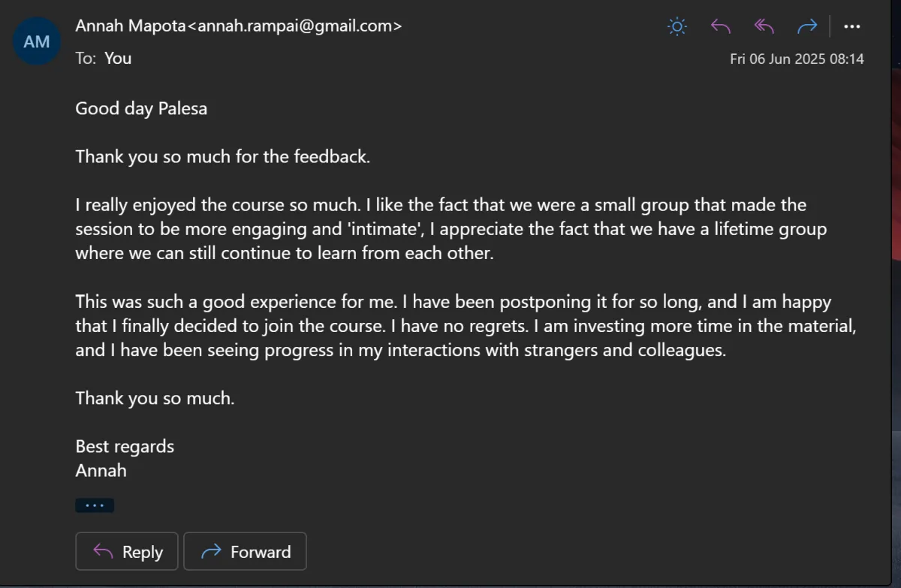
Task: Click the AM sender avatar circle
Action: click(37, 41)
